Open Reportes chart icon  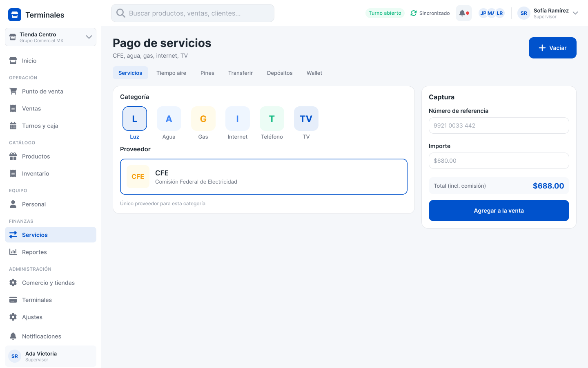click(x=13, y=252)
